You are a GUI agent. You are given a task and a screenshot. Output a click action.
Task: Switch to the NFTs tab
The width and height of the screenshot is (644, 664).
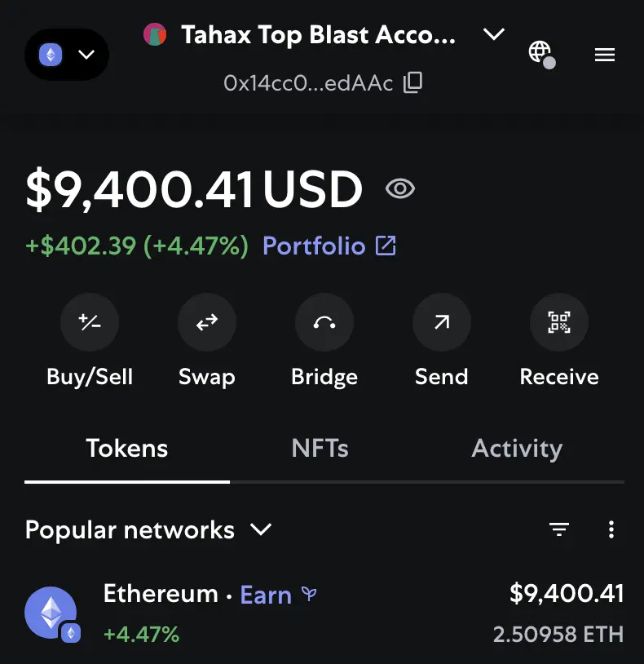click(x=320, y=448)
